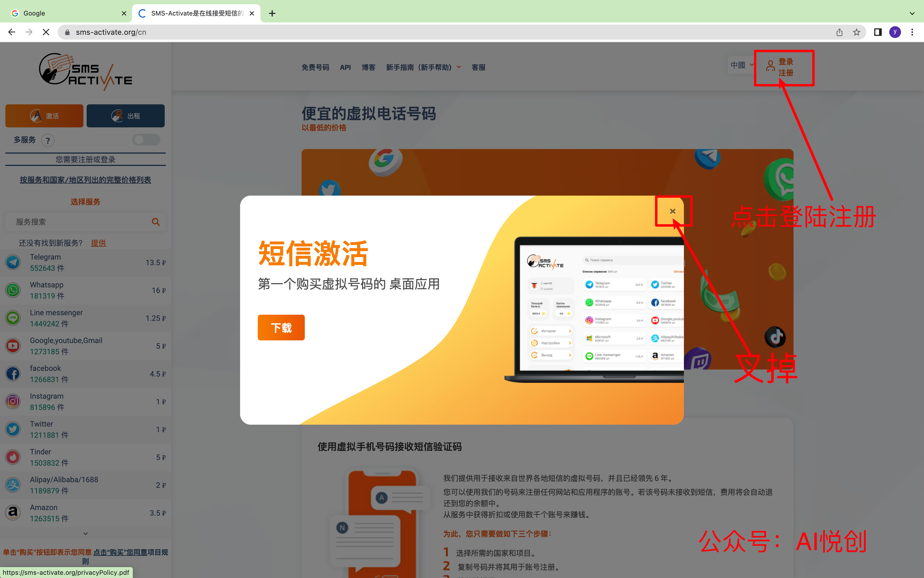924x578 pixels.
Task: Click the 提供 suggest service link
Action: click(x=98, y=243)
